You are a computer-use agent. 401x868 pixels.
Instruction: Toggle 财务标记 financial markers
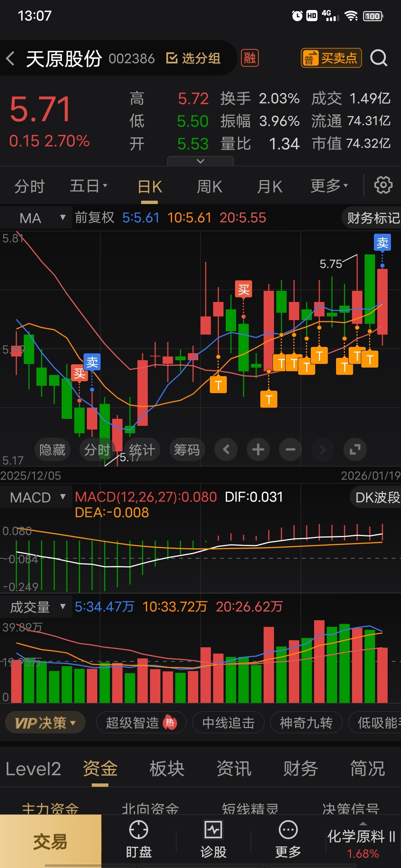pos(372,218)
